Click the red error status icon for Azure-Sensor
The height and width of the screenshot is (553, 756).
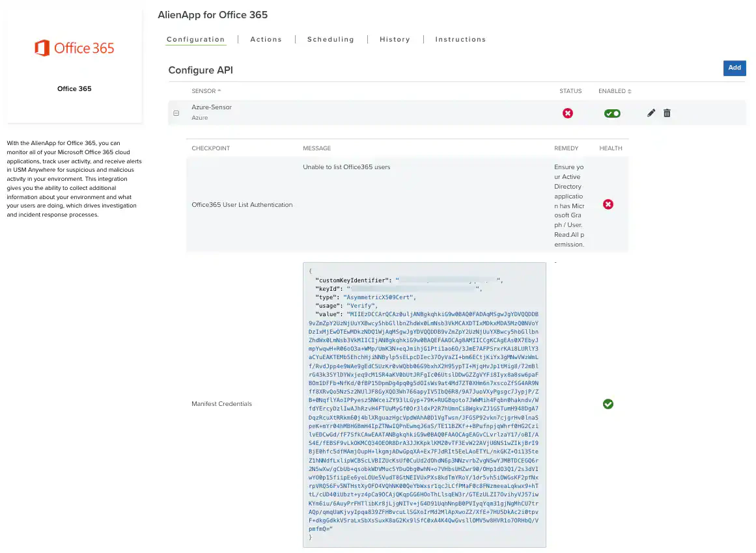pos(567,113)
